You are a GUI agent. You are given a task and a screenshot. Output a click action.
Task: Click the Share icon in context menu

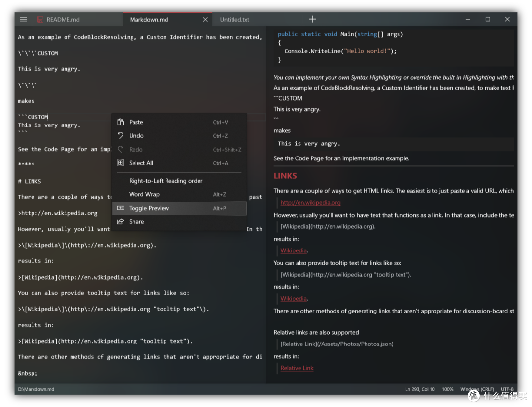pyautogui.click(x=121, y=221)
